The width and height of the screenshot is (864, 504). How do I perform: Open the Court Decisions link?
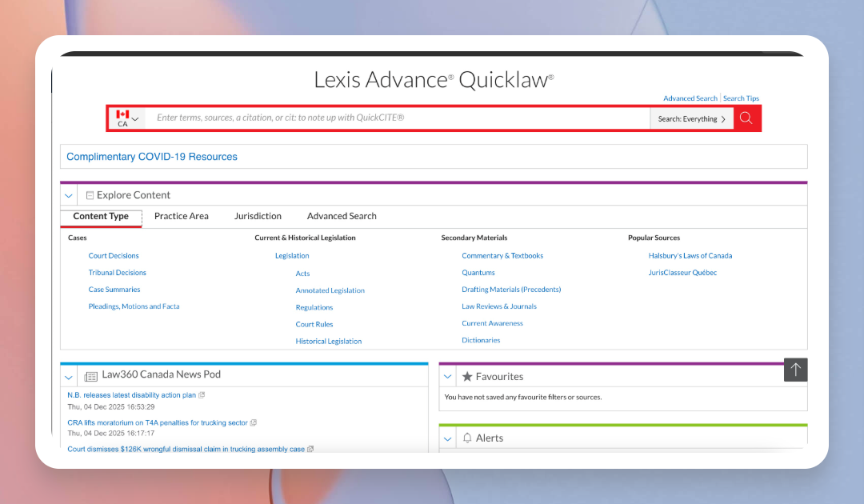[114, 256]
